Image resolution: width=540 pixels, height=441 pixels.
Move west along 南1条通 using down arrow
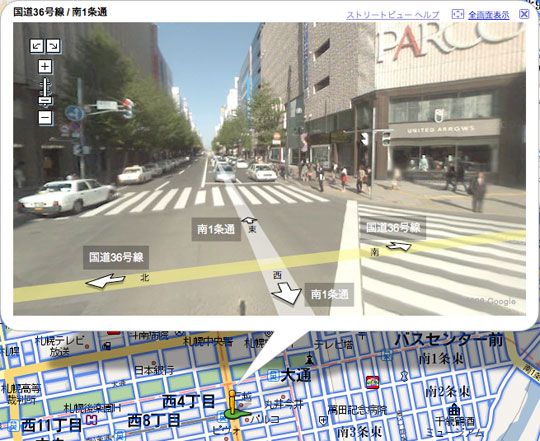click(x=287, y=293)
